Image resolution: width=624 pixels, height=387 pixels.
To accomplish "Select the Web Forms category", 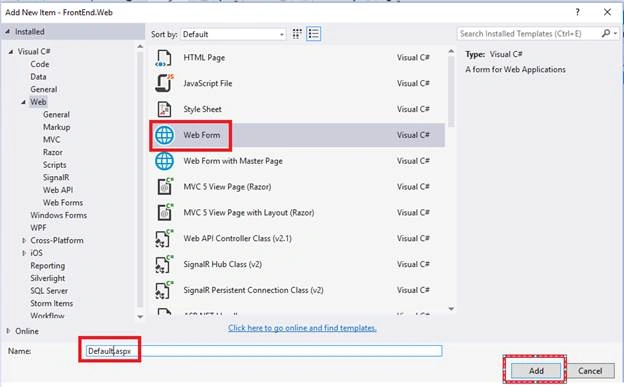I will pyautogui.click(x=63, y=203).
